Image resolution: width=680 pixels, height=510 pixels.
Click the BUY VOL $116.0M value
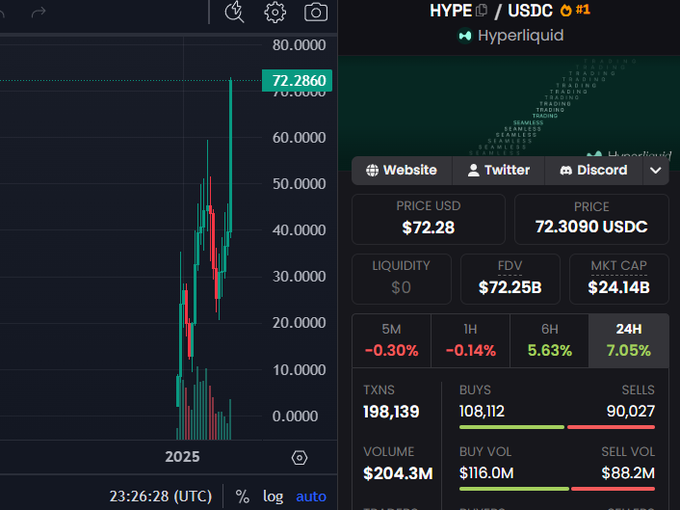486,473
